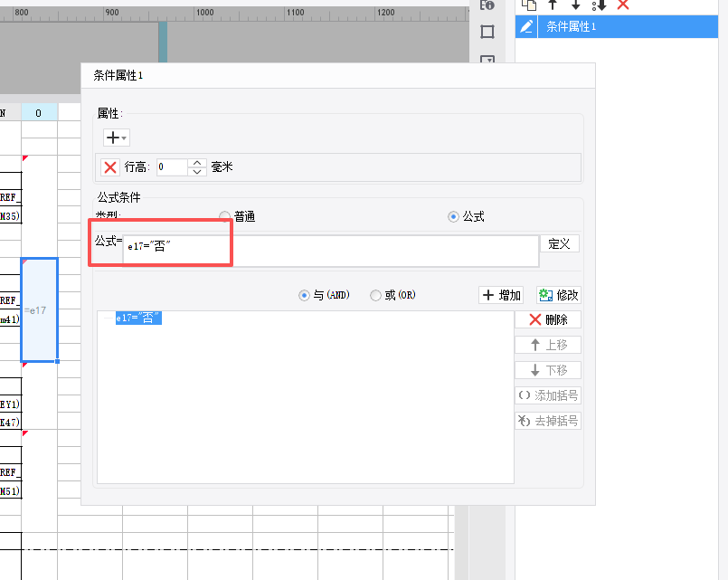Image resolution: width=728 pixels, height=580 pixels.
Task: Select column header O in the spreadsheet
Action: coord(39,113)
